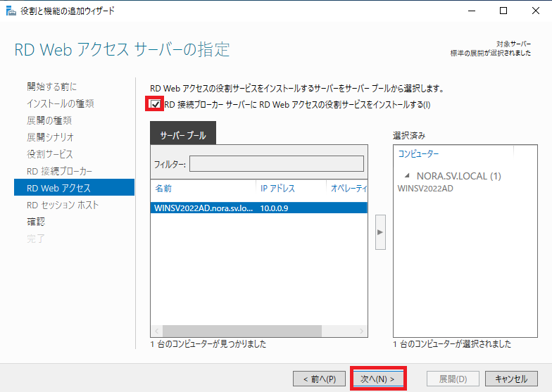Select the WINSV2022AD.nora.sv.lo... server row
Screen dimensions: 552x392
(259, 208)
